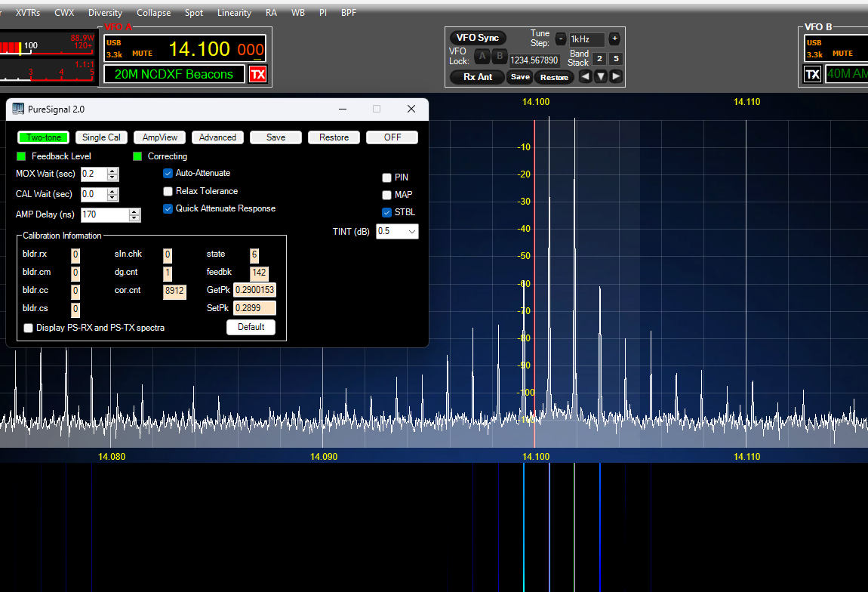Screen dimensions: 868x592
Task: Open WB menu
Action: tap(298, 13)
